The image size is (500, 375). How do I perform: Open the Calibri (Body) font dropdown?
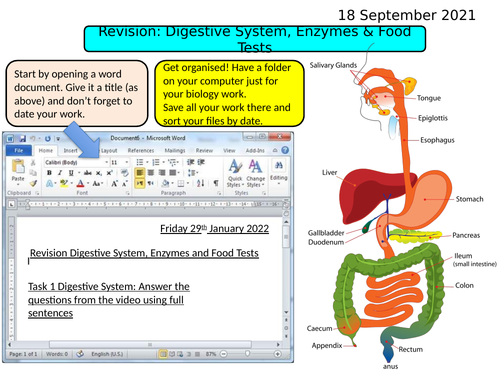77,162
